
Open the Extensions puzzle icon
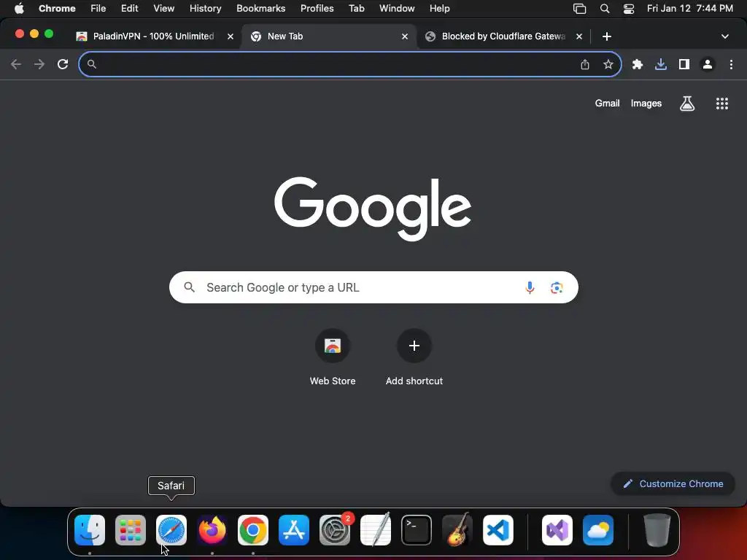(x=638, y=64)
